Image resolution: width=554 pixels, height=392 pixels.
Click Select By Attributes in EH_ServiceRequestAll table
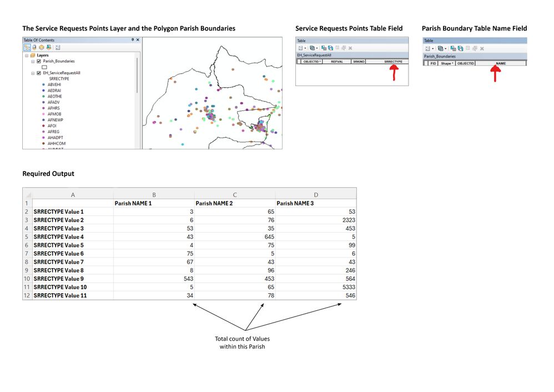[x=324, y=48]
